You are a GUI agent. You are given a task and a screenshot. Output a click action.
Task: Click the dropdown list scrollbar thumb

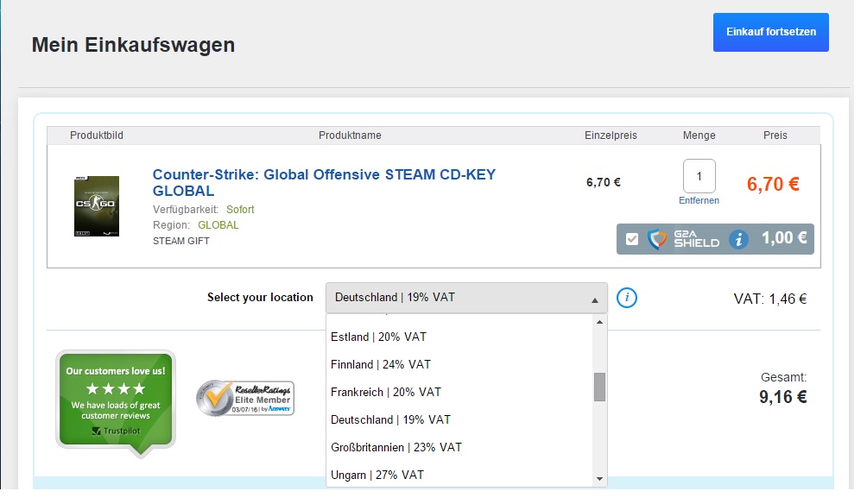click(599, 387)
